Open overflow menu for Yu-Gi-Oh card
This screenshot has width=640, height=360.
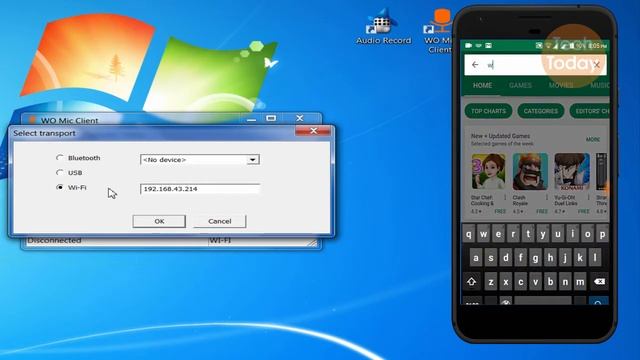click(x=589, y=198)
